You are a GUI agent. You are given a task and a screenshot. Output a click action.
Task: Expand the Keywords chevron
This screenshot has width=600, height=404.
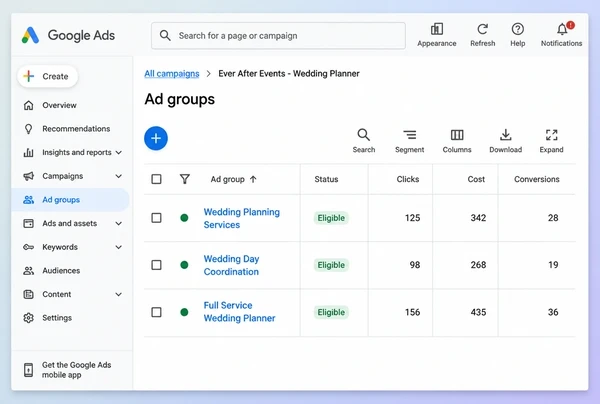[x=119, y=247]
